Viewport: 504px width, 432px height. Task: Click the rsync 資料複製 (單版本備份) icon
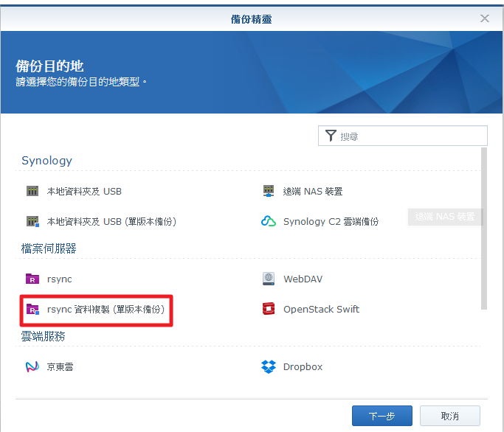[x=32, y=309]
